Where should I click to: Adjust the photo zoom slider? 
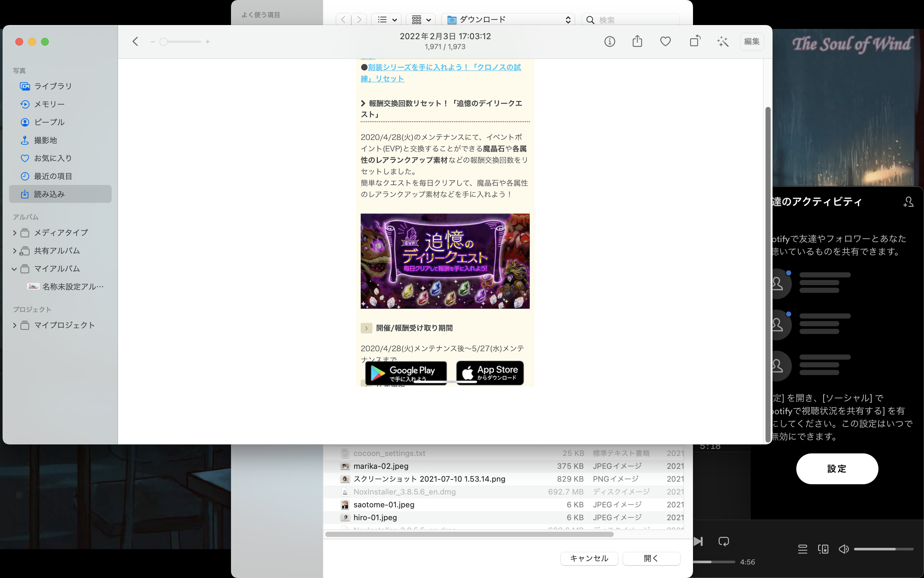(x=180, y=41)
